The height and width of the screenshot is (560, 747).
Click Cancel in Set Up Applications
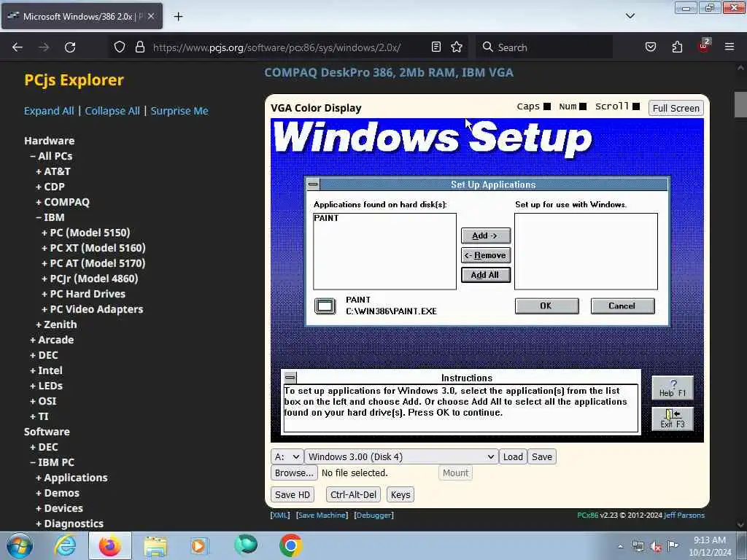point(622,306)
